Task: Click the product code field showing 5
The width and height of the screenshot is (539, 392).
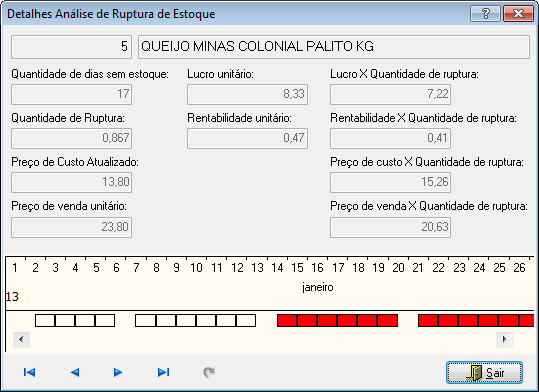Action: [x=72, y=47]
